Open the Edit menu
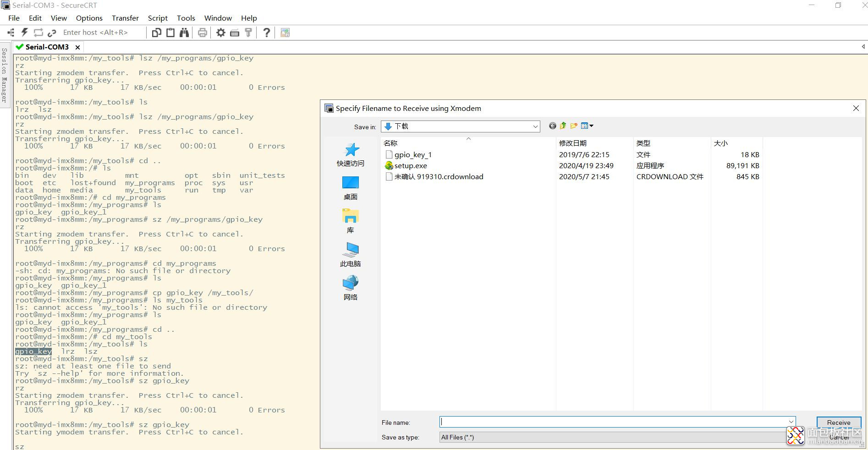Image resolution: width=868 pixels, height=450 pixels. click(x=35, y=18)
